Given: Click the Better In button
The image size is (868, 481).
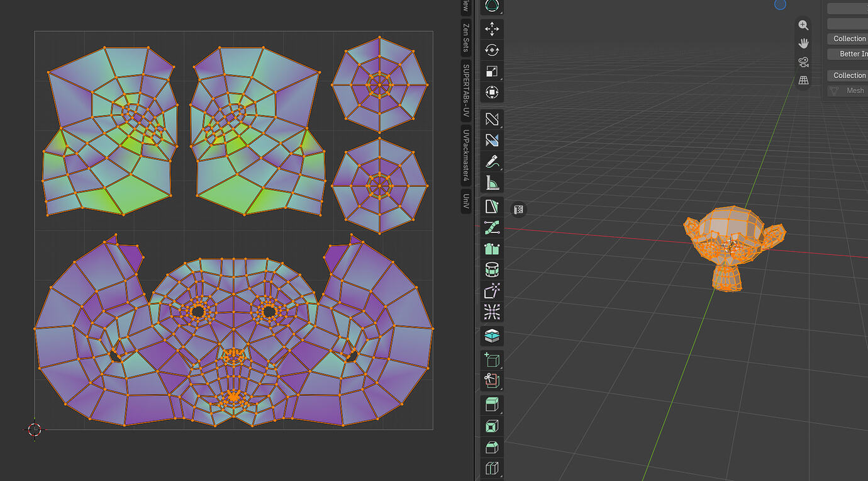Looking at the screenshot, I should point(848,54).
